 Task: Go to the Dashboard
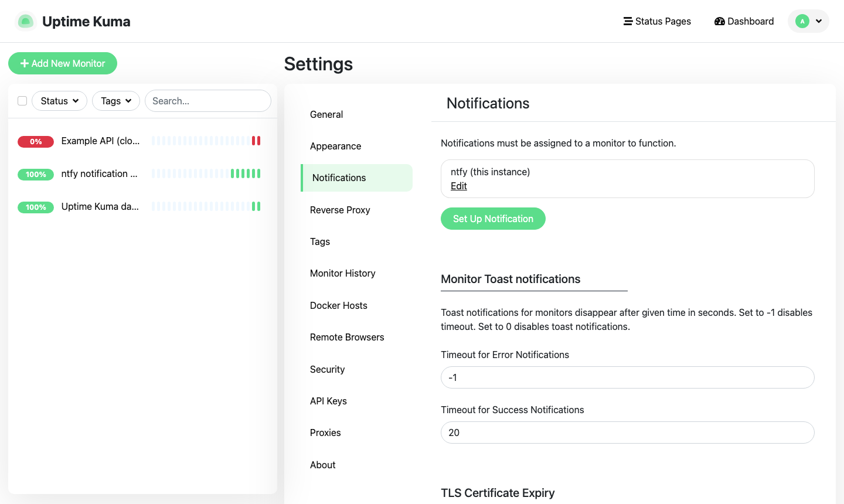744,21
